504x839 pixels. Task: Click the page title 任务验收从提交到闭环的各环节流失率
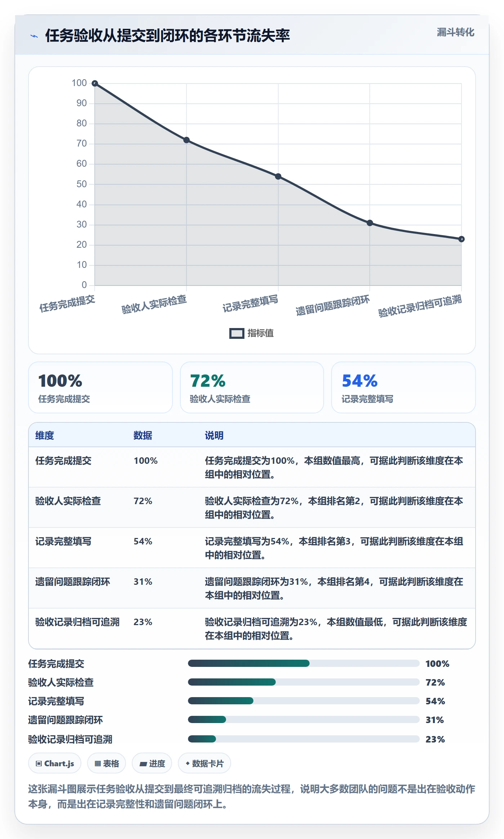167,36
